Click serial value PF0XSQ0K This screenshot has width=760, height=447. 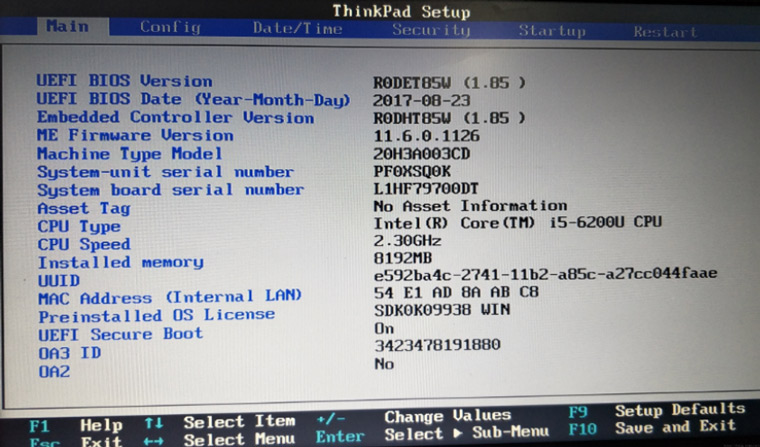point(412,171)
